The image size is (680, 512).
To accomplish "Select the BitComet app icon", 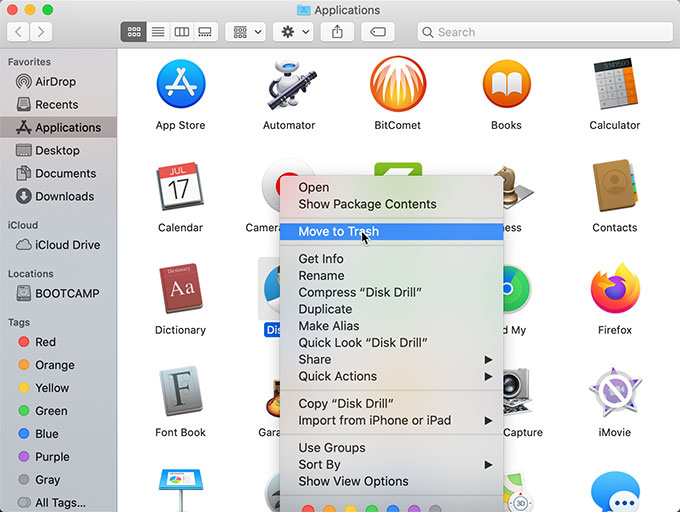I will point(398,84).
